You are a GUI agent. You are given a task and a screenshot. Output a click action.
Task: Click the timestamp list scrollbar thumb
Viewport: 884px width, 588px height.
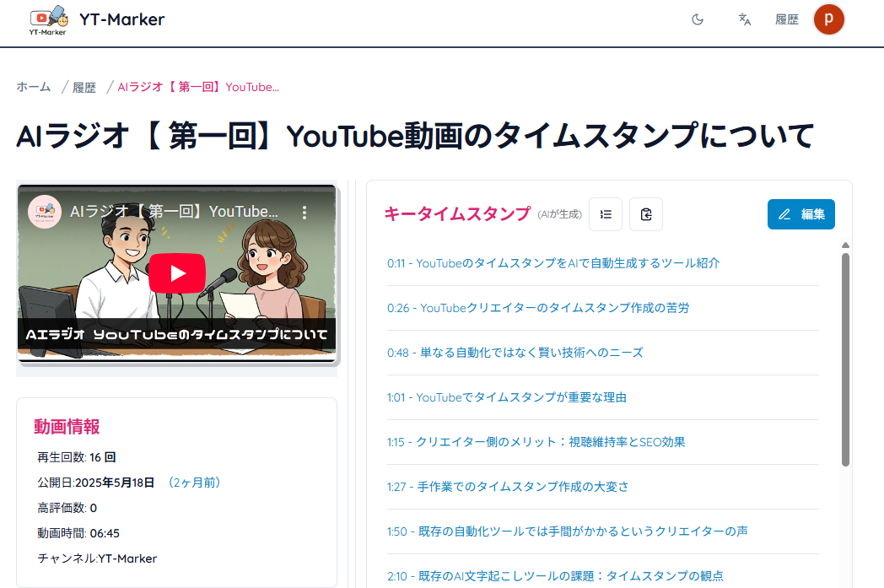(x=845, y=359)
